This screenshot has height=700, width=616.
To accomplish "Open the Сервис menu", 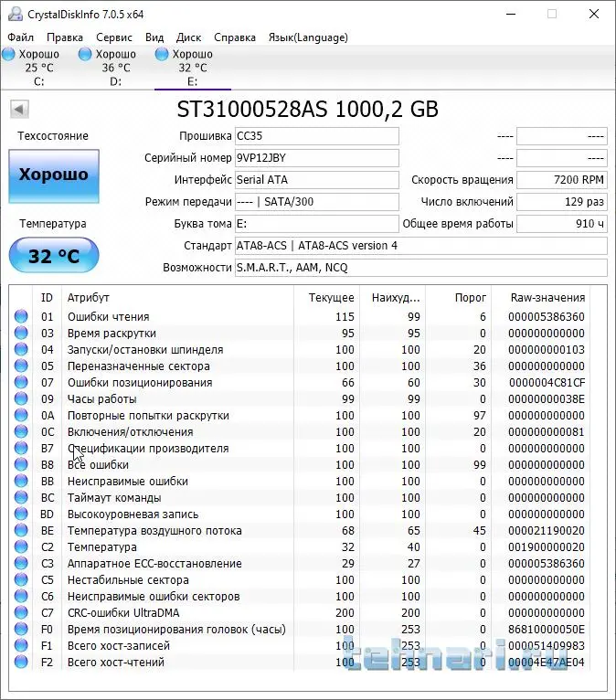I will [x=114, y=37].
